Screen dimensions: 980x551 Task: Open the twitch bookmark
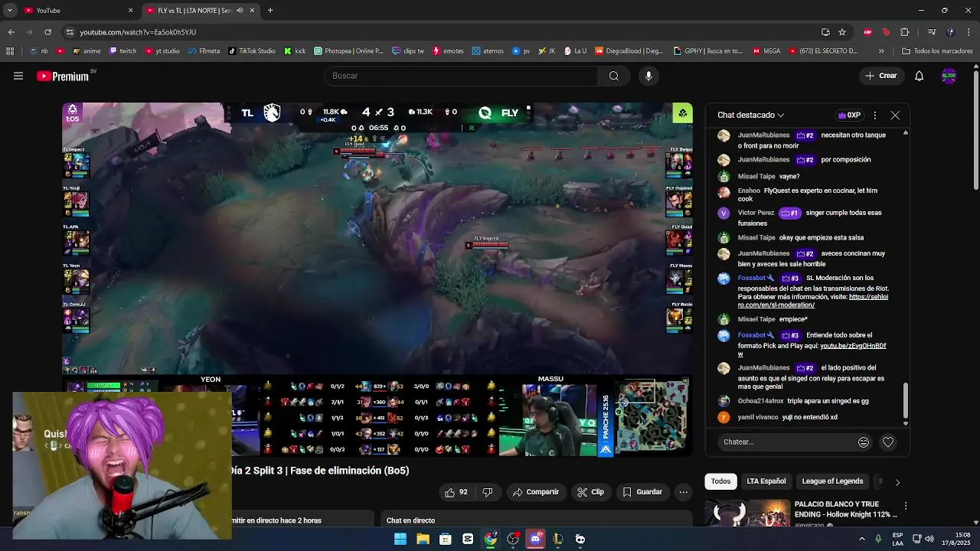click(122, 51)
